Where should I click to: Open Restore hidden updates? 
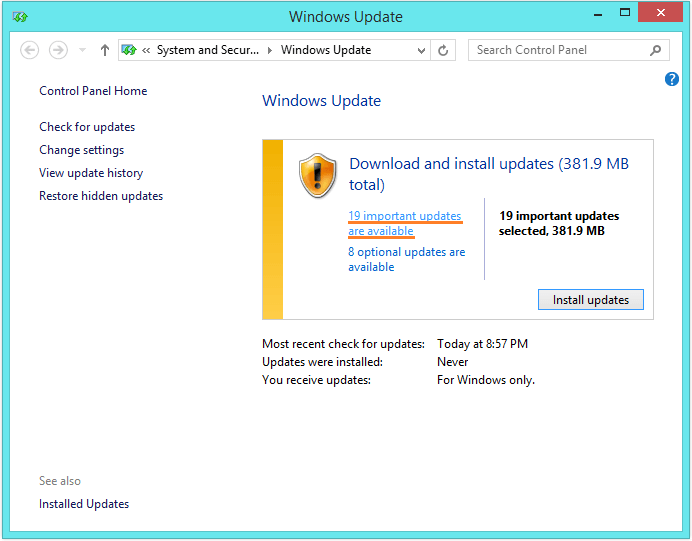pyautogui.click(x=101, y=196)
